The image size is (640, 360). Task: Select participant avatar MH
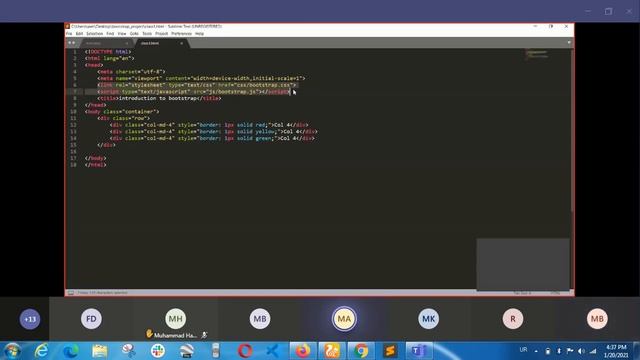[x=176, y=319]
